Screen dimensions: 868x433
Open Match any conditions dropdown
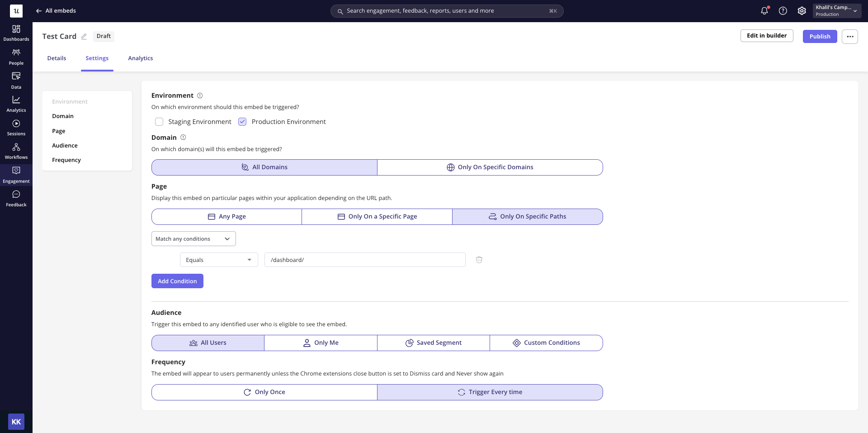point(193,239)
